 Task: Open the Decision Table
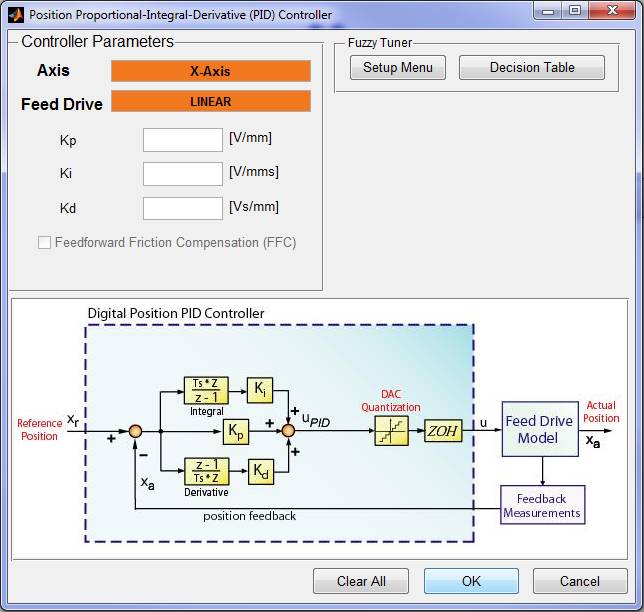(532, 68)
